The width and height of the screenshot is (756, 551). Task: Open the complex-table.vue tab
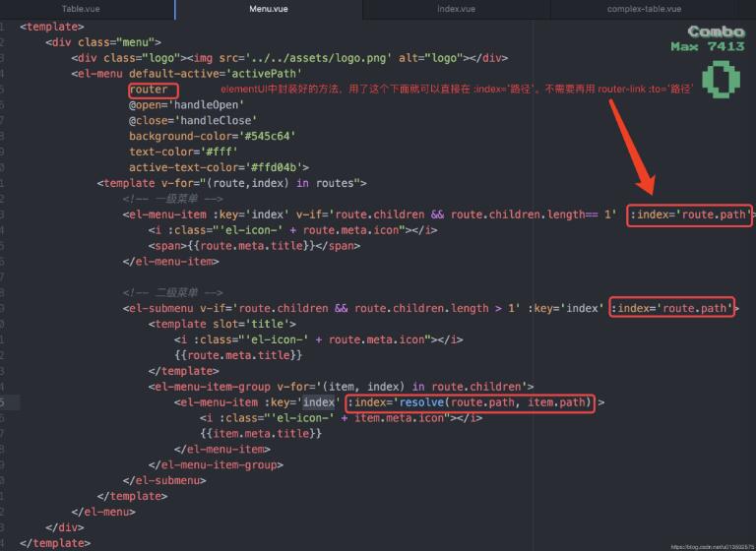click(644, 9)
